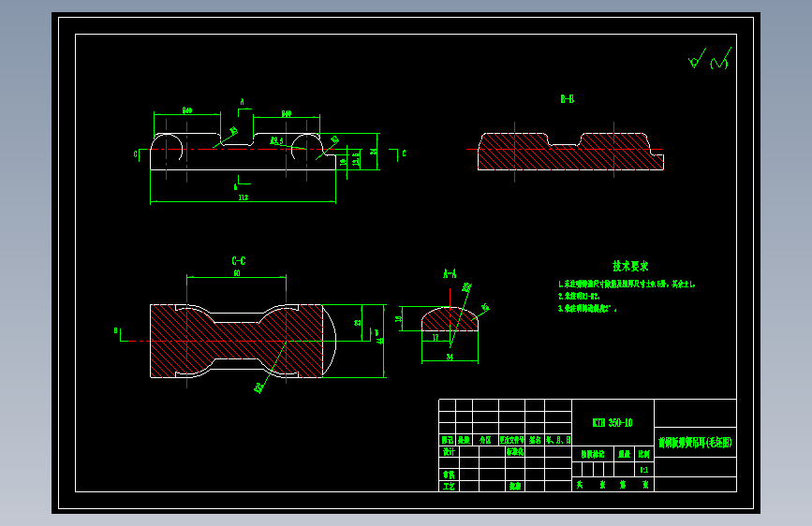
Task: Select the 17 dimension in the A-A view
Action: tap(436, 337)
